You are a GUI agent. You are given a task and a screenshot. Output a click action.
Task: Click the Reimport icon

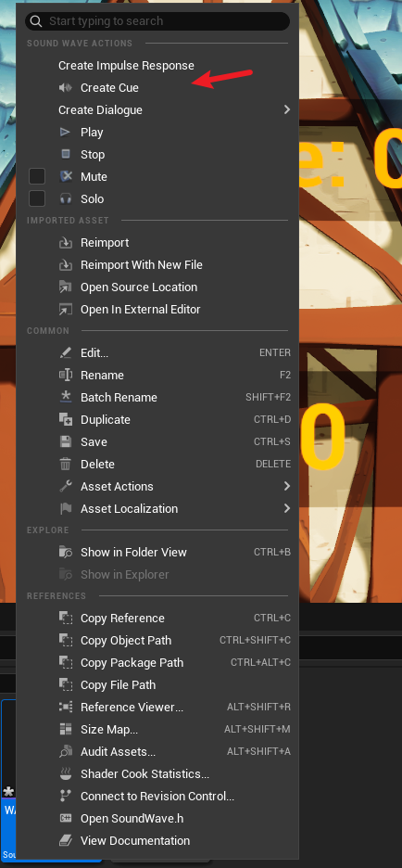coord(66,242)
